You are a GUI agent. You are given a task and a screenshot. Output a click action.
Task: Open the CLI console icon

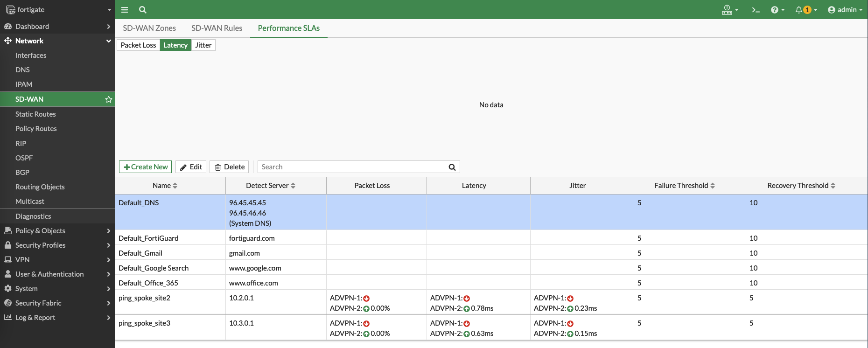[x=756, y=10]
